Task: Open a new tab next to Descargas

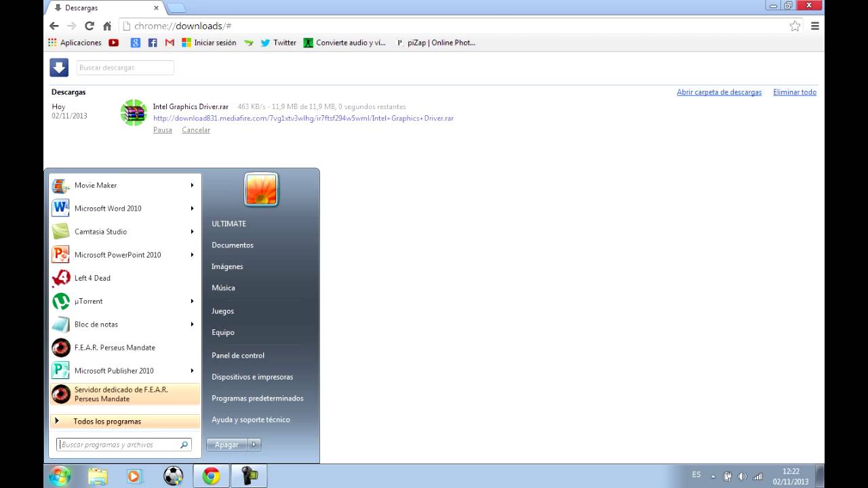Action: (176, 8)
